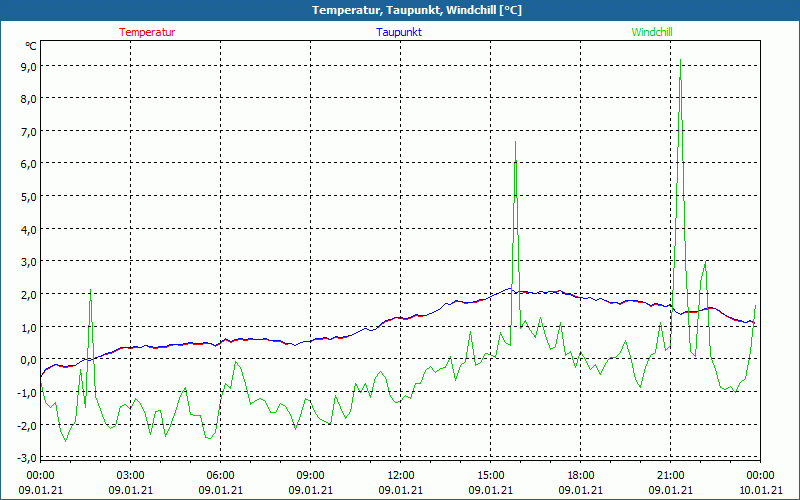The height and width of the screenshot is (500, 800).
Task: Click the Windchill spike peak just before 16:00
Action: [x=515, y=142]
